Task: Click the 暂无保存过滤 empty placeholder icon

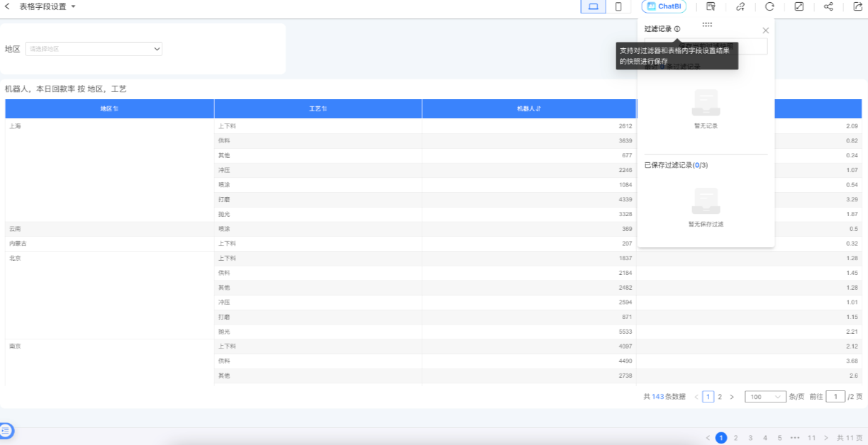Action: (706, 201)
